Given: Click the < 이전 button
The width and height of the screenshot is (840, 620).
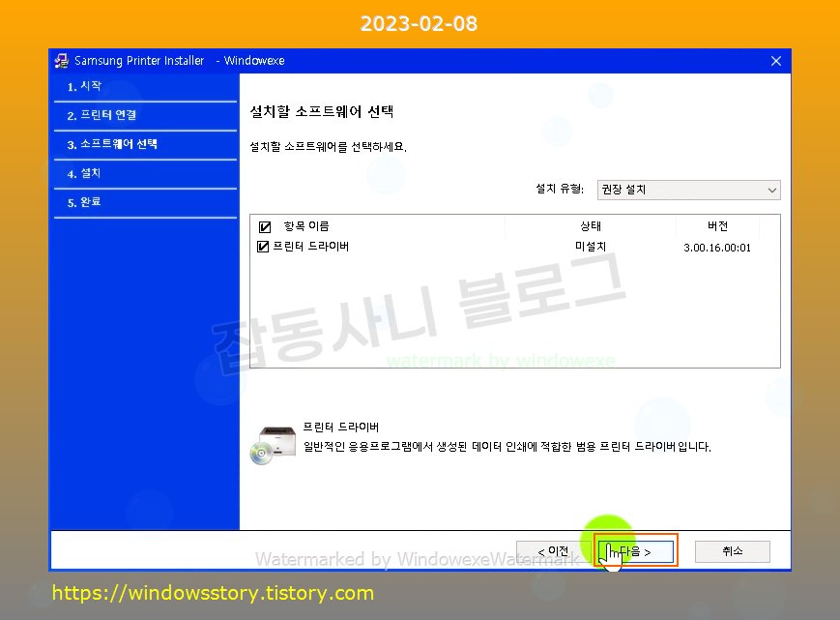Looking at the screenshot, I should coord(553,551).
